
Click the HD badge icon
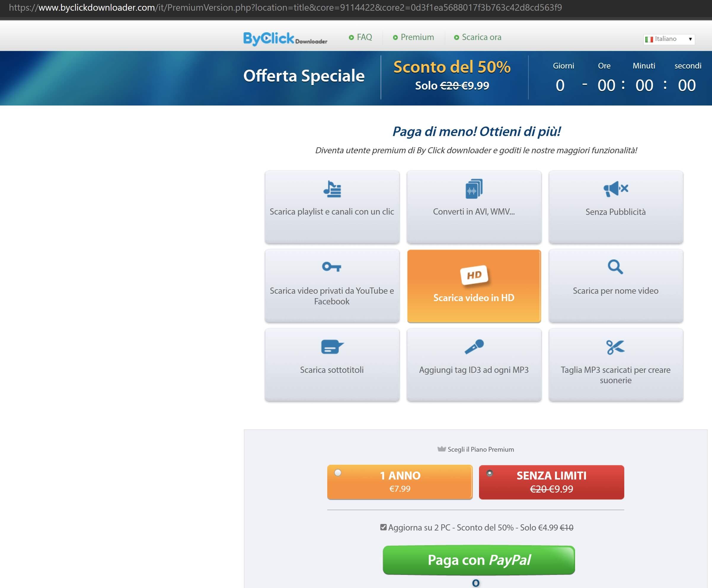click(x=474, y=275)
